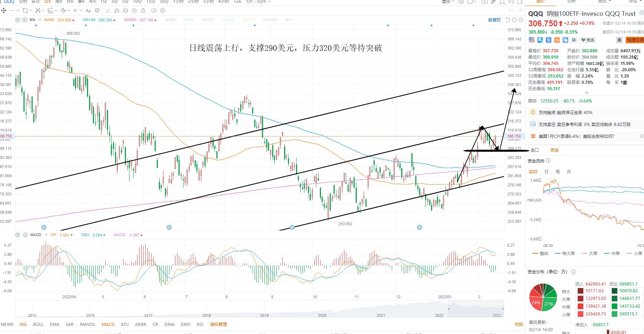The image size is (644, 334).
Task: Toggle the MAVOL indicator
Action: 88,325
